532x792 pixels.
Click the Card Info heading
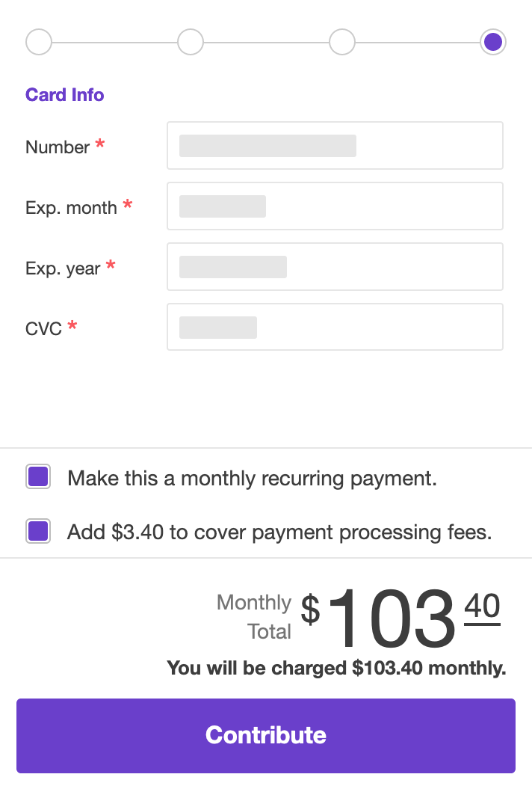click(64, 94)
